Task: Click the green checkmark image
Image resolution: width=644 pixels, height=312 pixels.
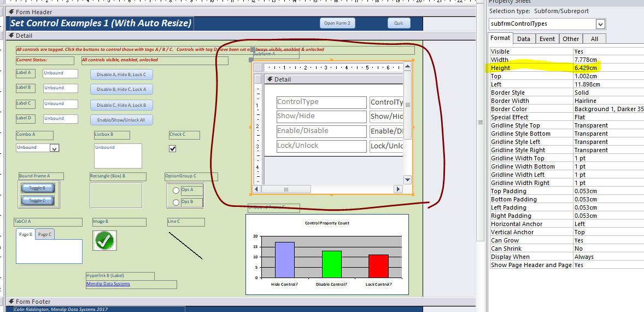Action: click(104, 240)
